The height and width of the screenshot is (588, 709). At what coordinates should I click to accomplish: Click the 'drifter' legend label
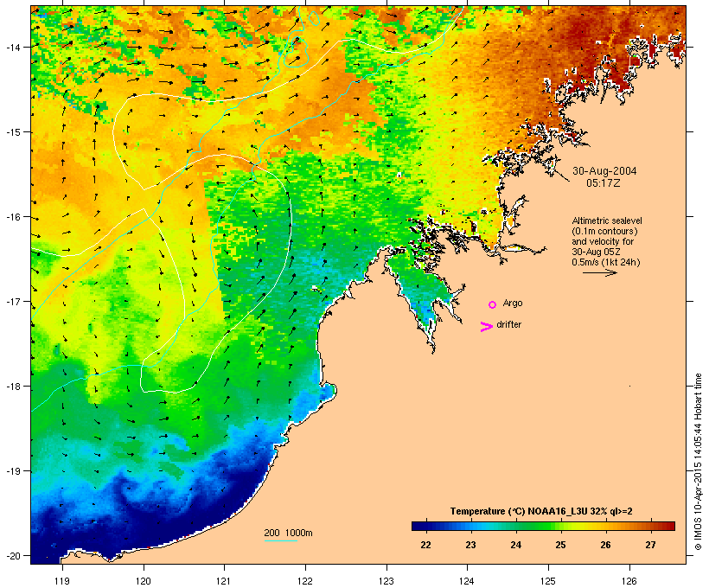pos(508,325)
